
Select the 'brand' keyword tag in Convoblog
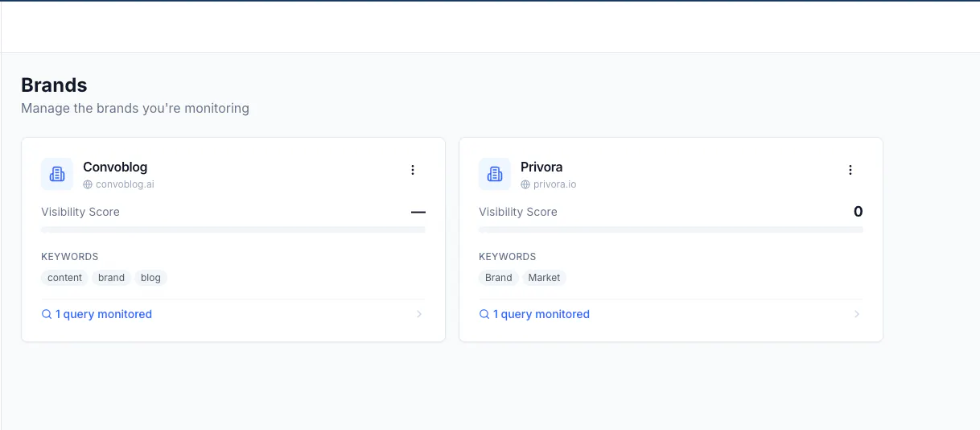(x=112, y=278)
